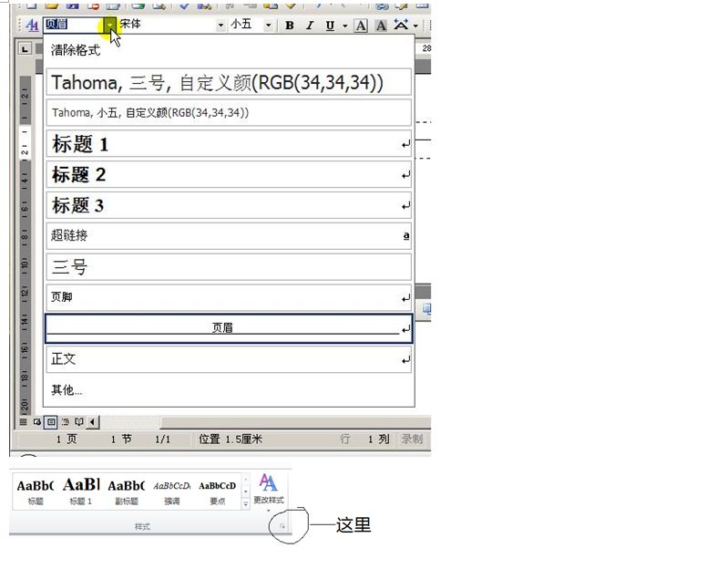The image size is (728, 569).
Task: Apply character border icon
Action: click(x=361, y=26)
